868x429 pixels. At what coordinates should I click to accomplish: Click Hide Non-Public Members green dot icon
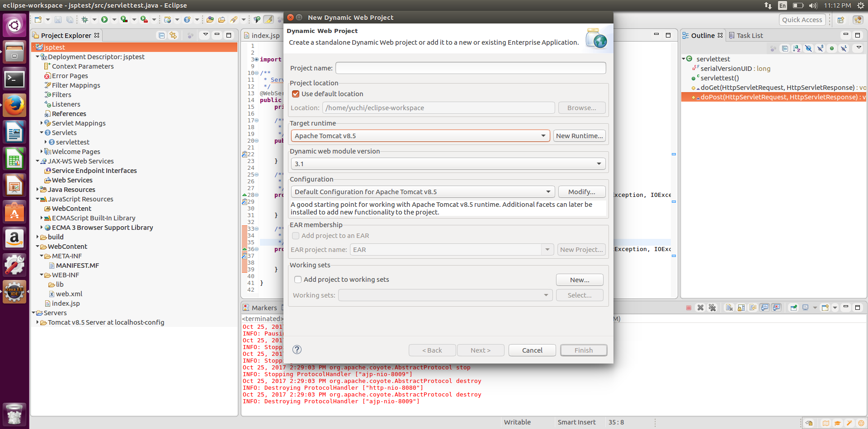pos(832,48)
